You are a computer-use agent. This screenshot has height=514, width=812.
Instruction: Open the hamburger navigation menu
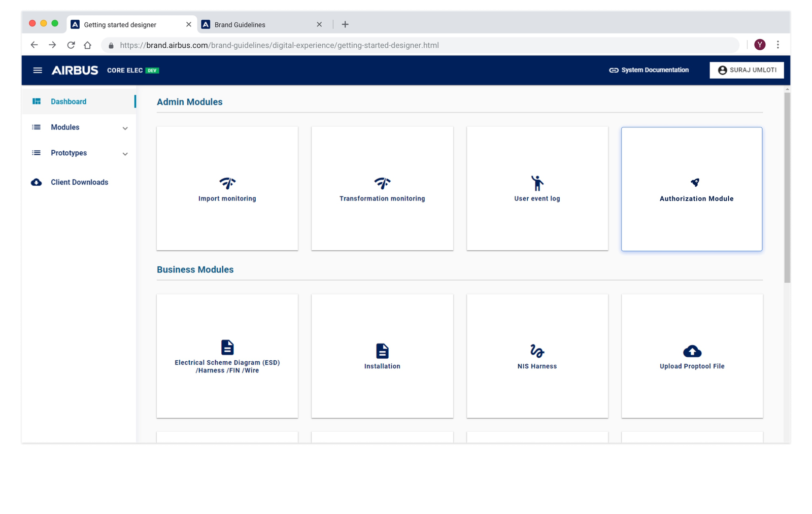point(38,70)
